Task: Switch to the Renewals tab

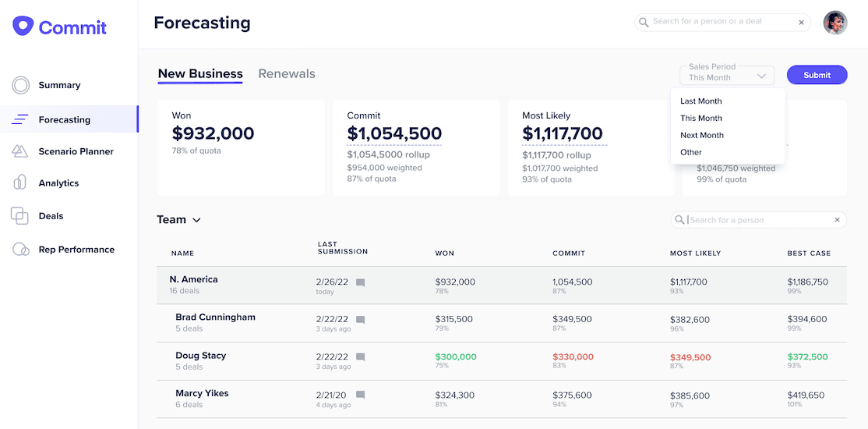Action: click(x=287, y=74)
